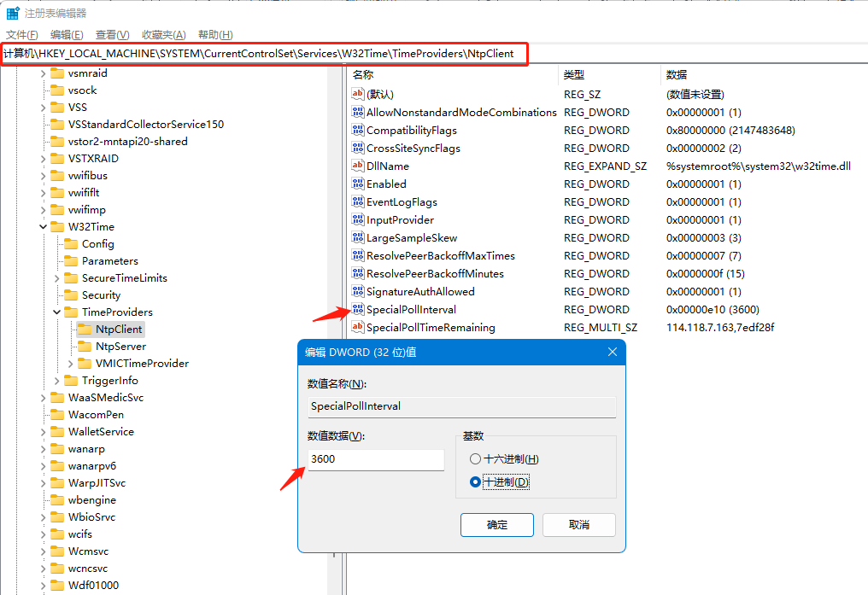Click the Security folder icon in tree
Viewport: 868px width, 595px height.
71,295
